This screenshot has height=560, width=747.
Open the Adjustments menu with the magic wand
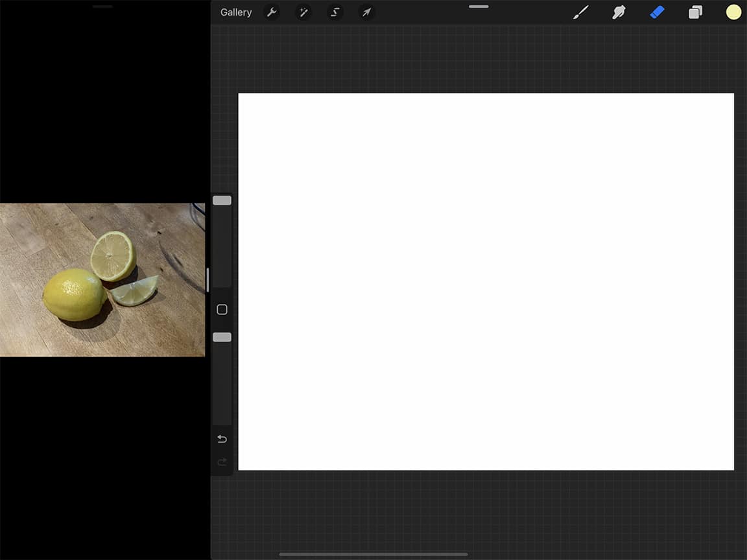[303, 12]
